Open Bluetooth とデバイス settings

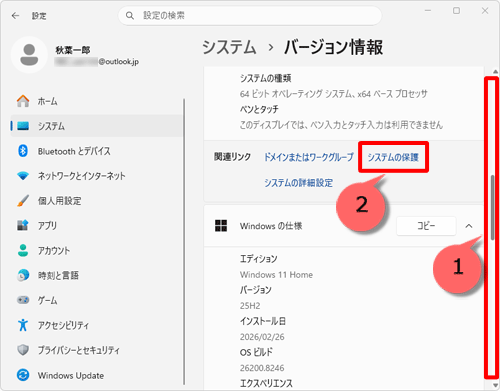(x=97, y=151)
